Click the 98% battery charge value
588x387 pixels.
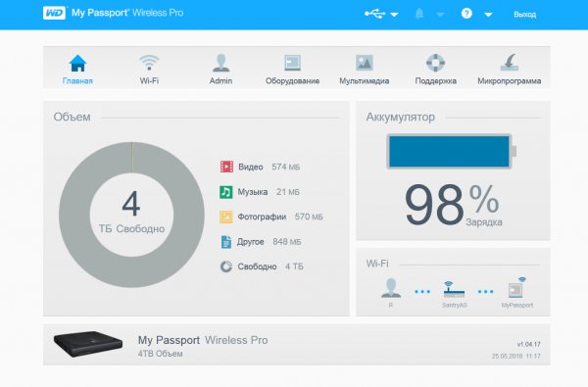click(x=452, y=204)
